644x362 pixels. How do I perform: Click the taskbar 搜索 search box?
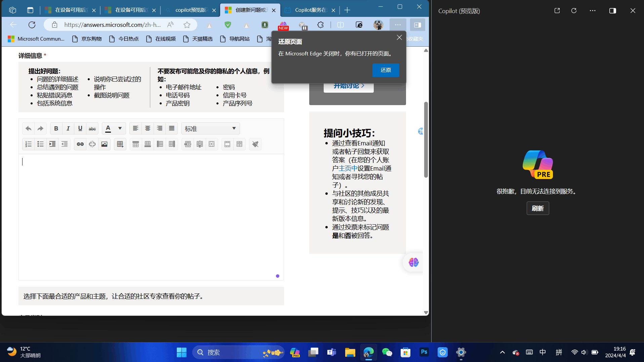click(x=239, y=352)
